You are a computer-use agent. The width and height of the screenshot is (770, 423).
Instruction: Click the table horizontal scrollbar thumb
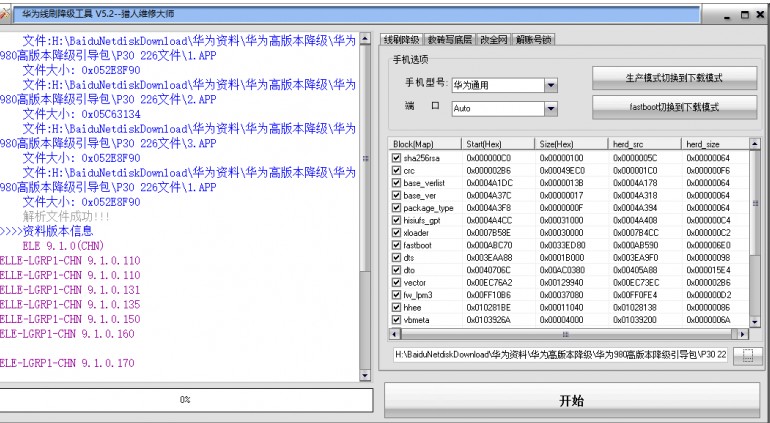[x=565, y=334]
